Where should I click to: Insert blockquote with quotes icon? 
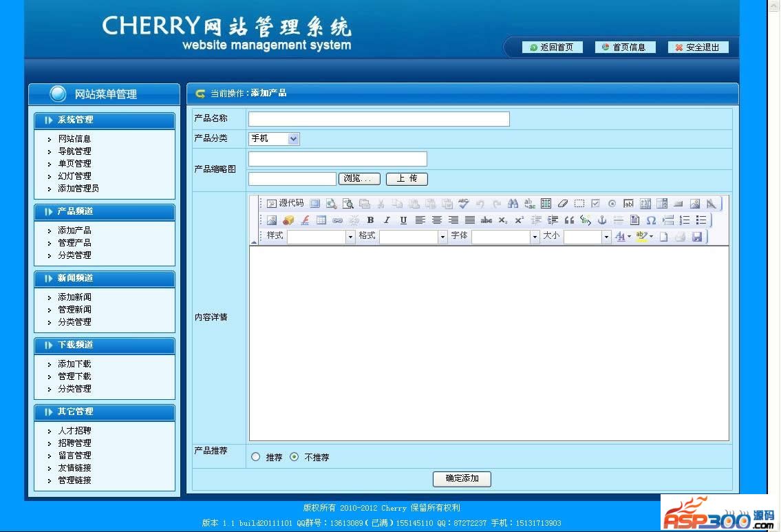[569, 220]
